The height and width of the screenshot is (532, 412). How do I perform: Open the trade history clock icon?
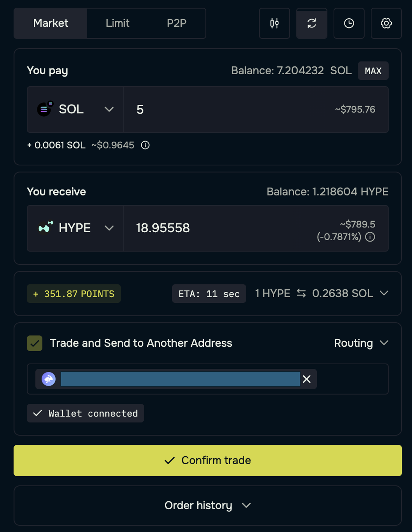[x=349, y=23]
